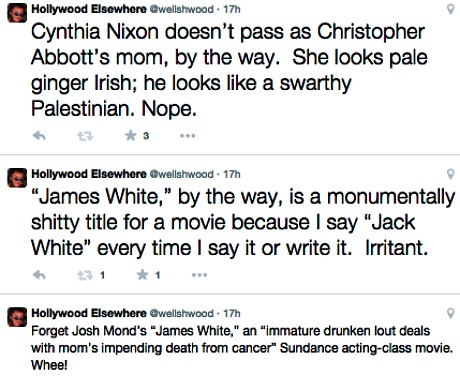Click location pin on Cynthia Nixon tweet
The image size is (460, 376).
click(450, 9)
